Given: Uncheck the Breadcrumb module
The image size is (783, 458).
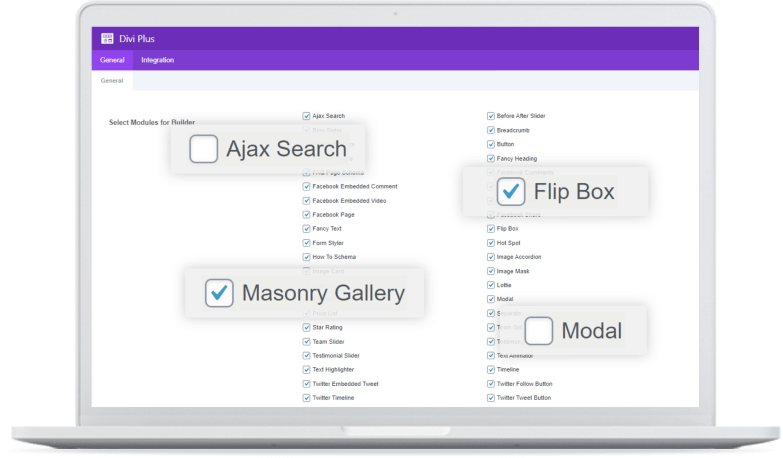Looking at the screenshot, I should 490,130.
